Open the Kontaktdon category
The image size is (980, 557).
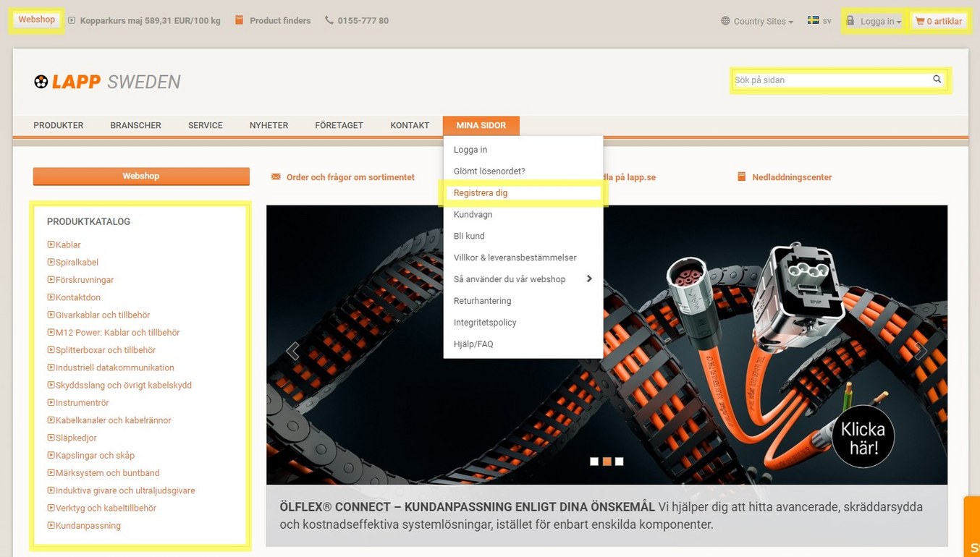(x=78, y=297)
